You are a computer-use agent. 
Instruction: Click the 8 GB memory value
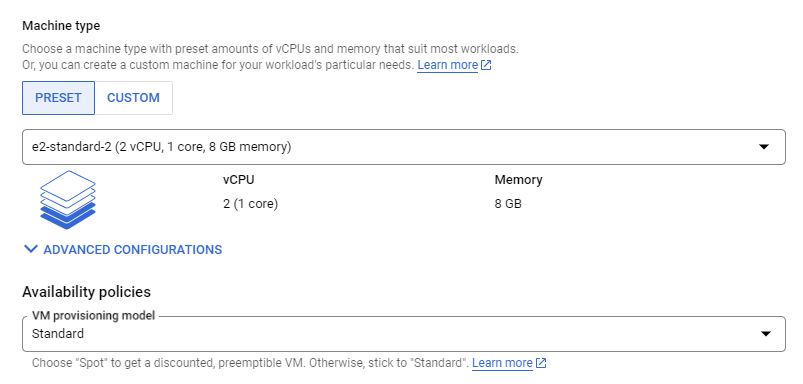click(508, 204)
